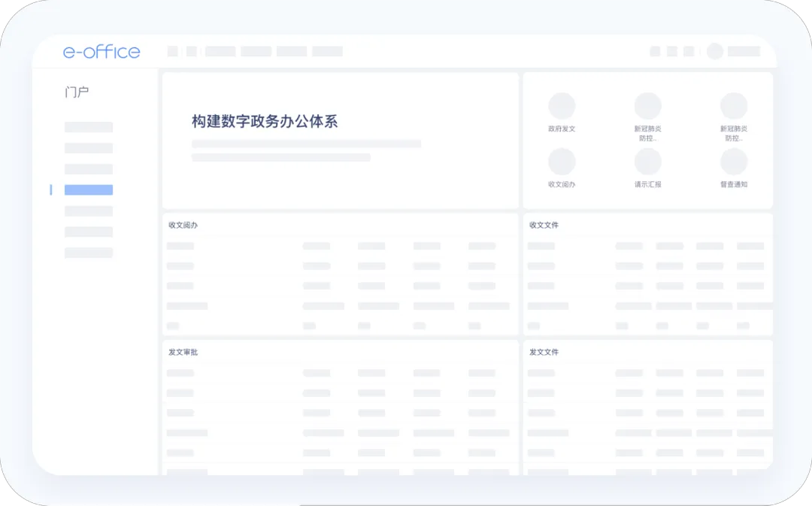Open 新冠肺炎防控 icon directly above 请示汇报

(x=647, y=106)
